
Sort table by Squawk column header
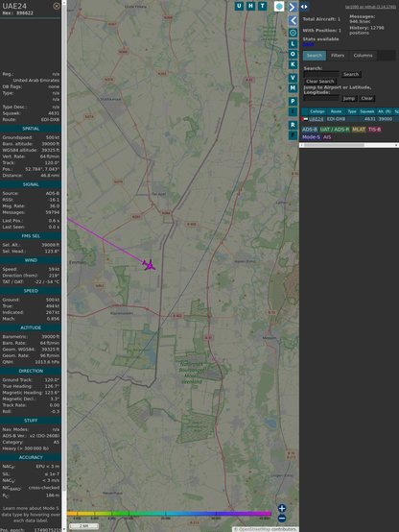(367, 111)
